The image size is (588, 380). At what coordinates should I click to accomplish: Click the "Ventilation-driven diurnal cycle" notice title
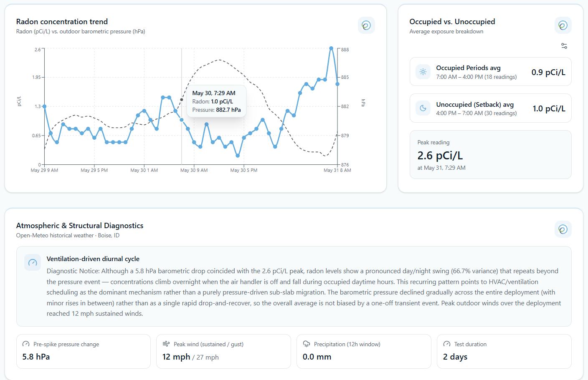tap(93, 259)
